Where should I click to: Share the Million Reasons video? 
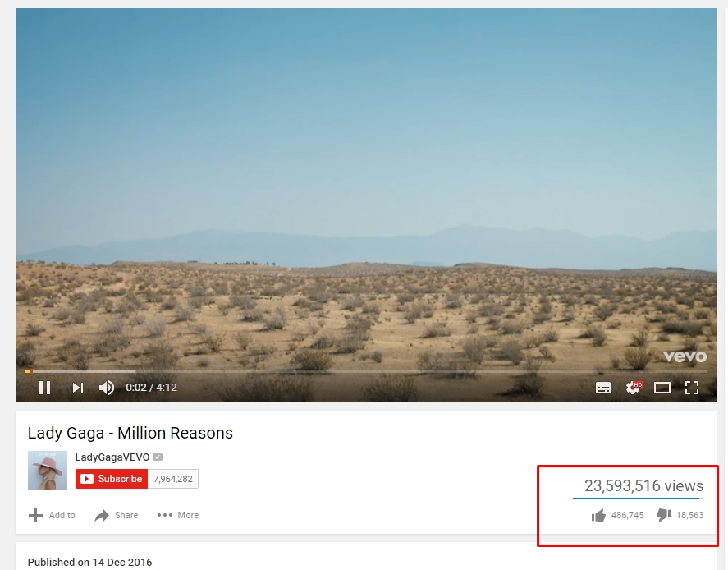tap(116, 515)
